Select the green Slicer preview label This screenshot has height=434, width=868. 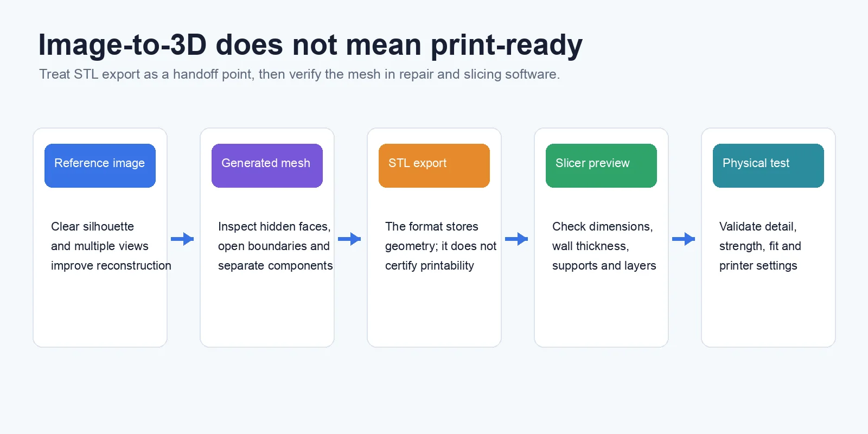pyautogui.click(x=601, y=165)
